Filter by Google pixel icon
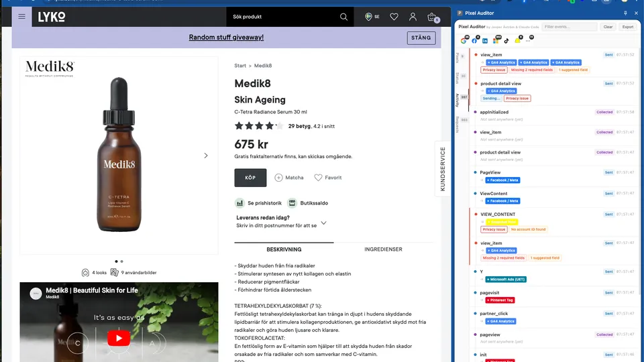This screenshot has width=644, height=362. 464,40
